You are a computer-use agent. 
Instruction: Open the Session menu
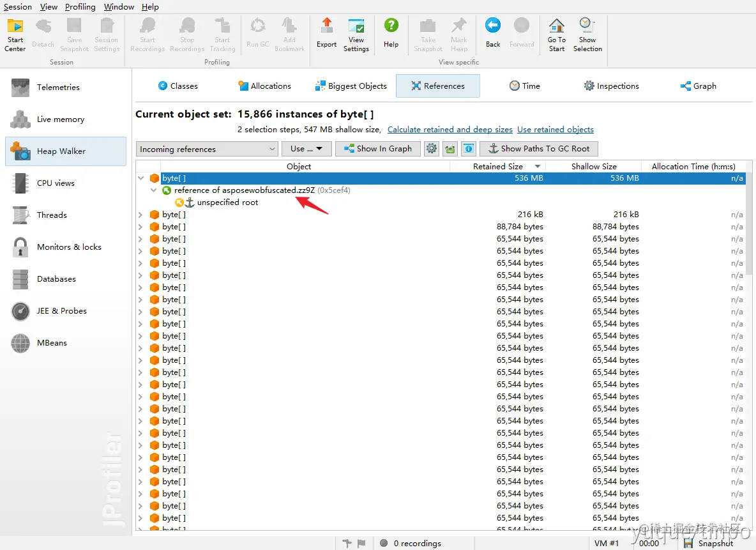[17, 7]
